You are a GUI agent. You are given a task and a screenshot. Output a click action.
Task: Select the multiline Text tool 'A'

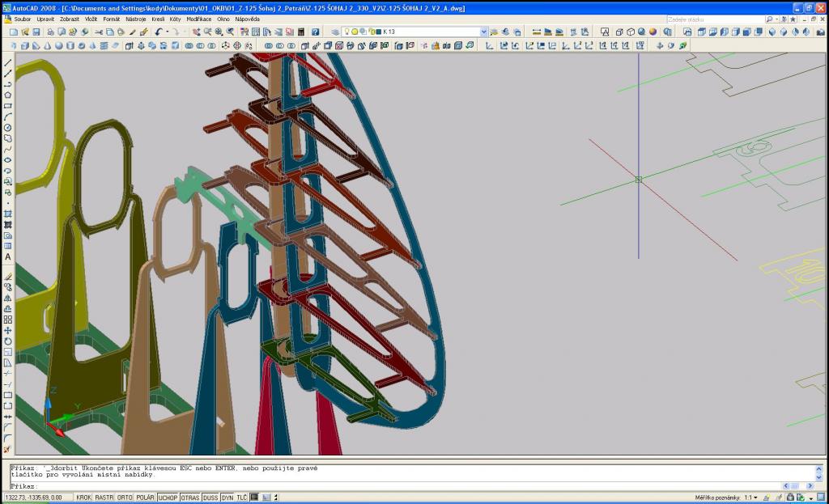(7, 257)
